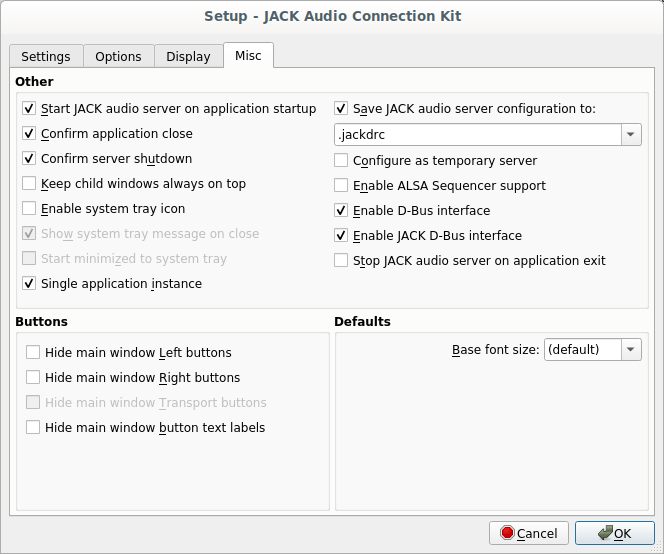Click the Cancel button
The width and height of the screenshot is (664, 554).
coord(529,533)
